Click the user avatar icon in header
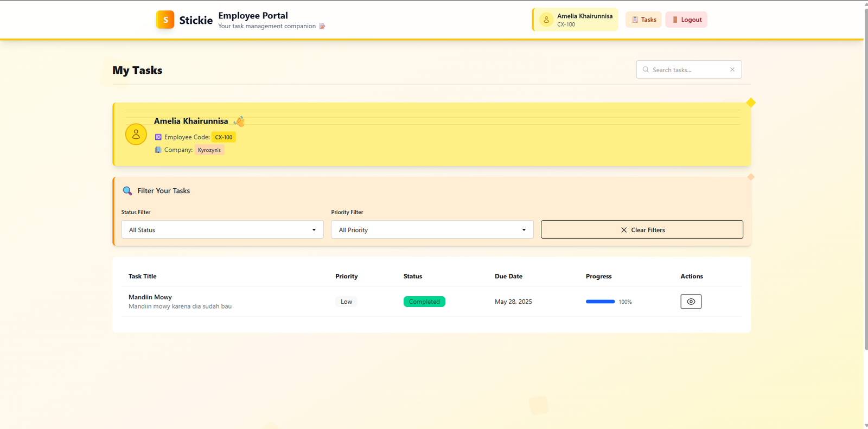The width and height of the screenshot is (868, 429). click(x=546, y=20)
